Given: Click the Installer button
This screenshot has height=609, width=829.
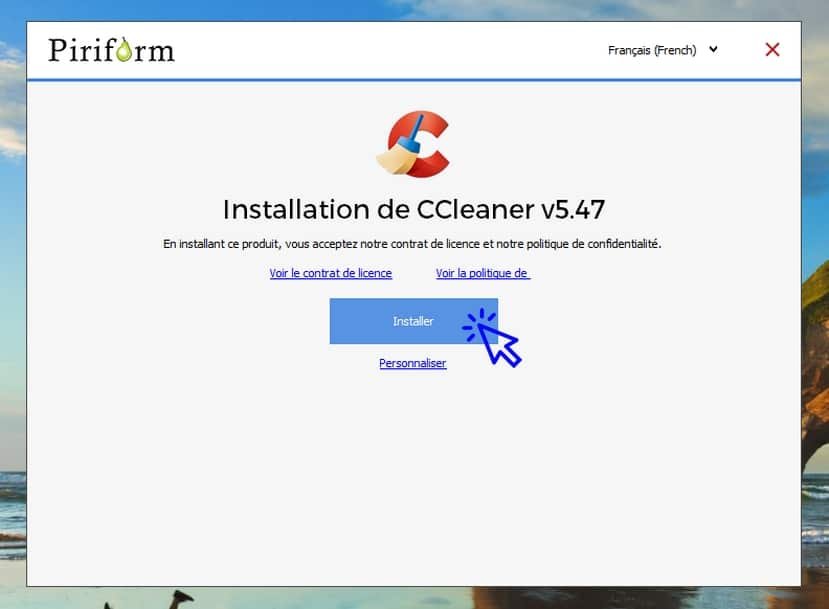Looking at the screenshot, I should (413, 321).
